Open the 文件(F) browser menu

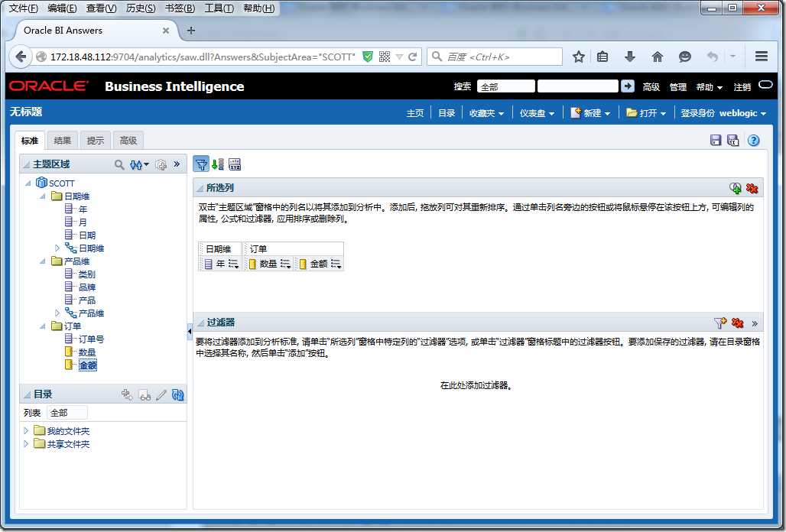24,8
